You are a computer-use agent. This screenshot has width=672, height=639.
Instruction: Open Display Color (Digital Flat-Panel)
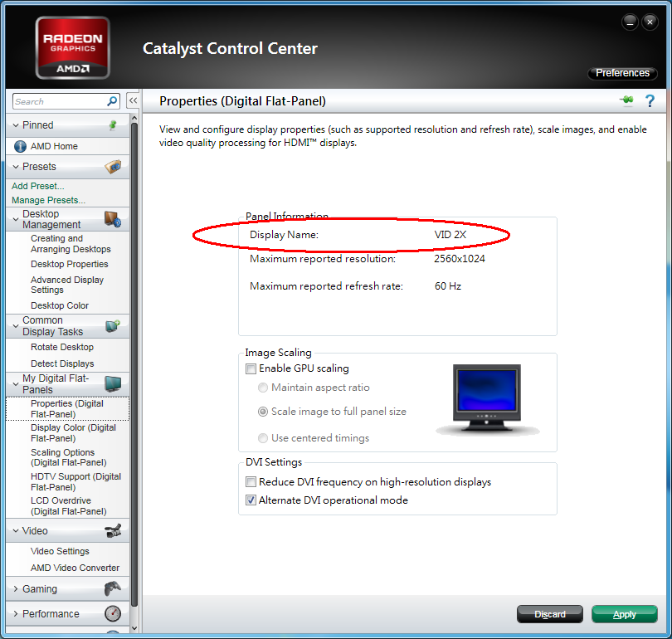(x=73, y=433)
